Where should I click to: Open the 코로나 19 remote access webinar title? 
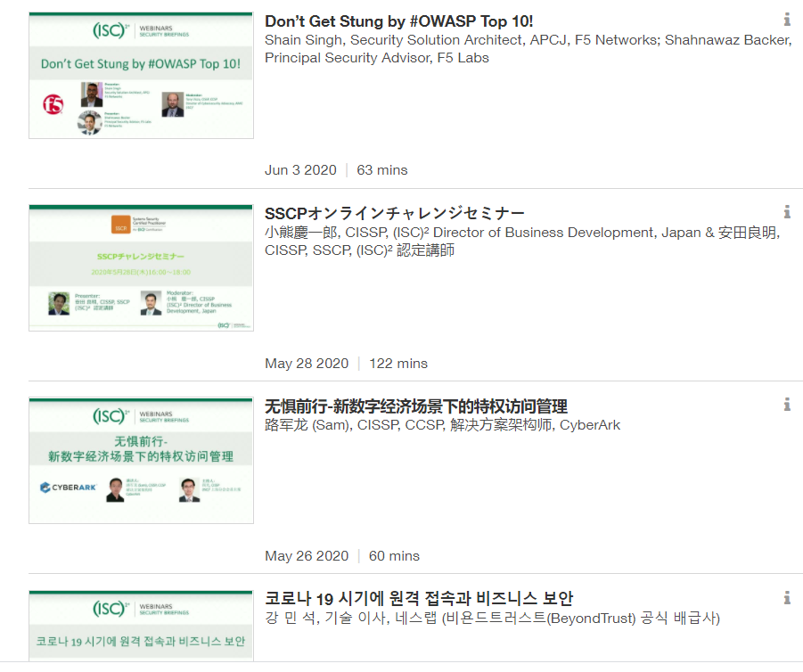(x=419, y=598)
